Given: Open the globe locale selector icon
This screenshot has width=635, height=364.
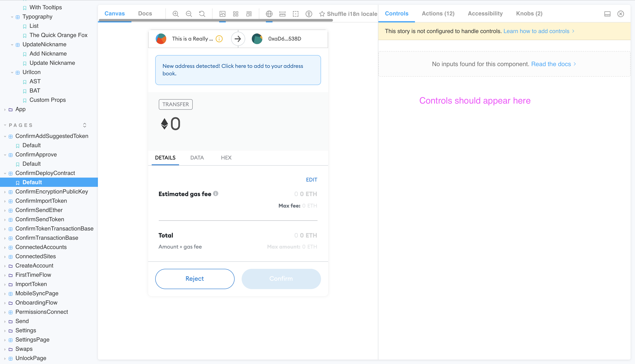Looking at the screenshot, I should click(269, 14).
